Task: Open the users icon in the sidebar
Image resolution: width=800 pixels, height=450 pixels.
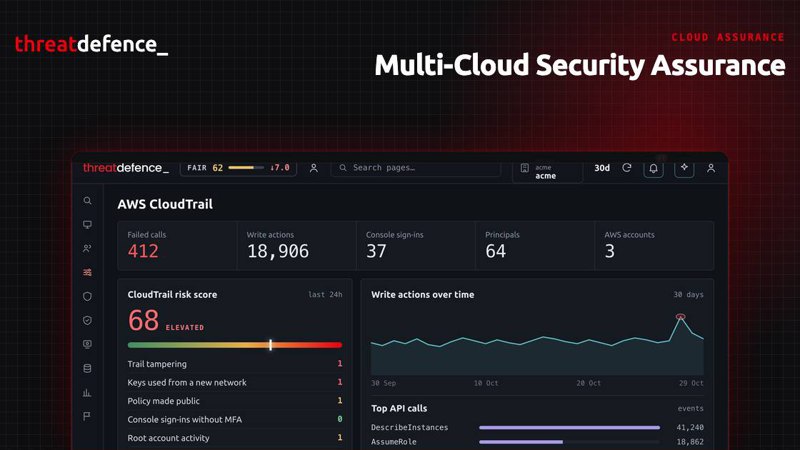Action: tap(87, 248)
